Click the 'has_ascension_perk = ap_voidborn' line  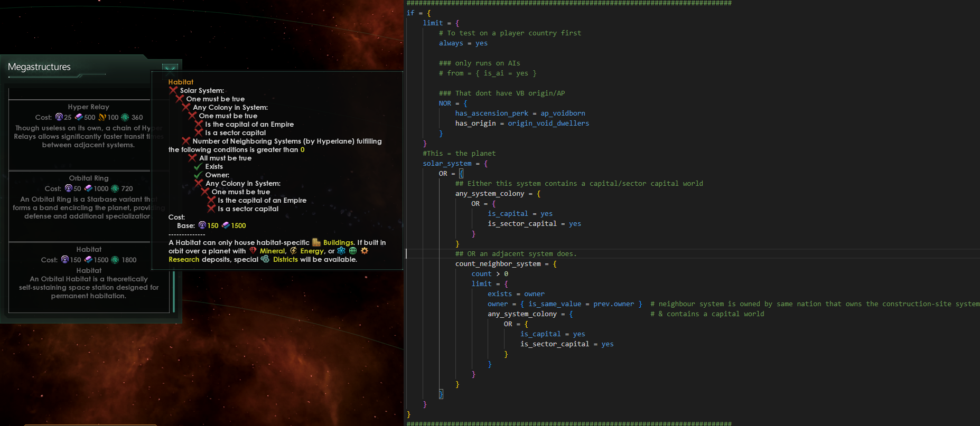520,113
